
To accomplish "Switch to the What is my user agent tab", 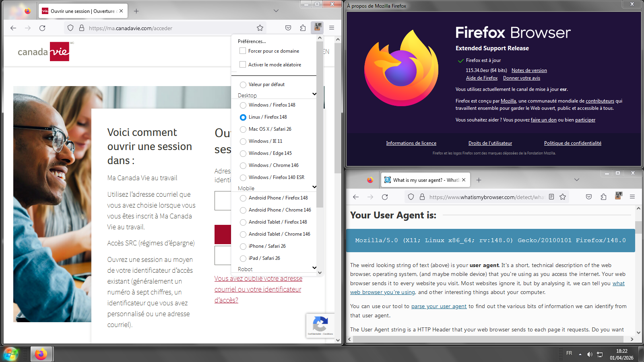I will pyautogui.click(x=425, y=180).
